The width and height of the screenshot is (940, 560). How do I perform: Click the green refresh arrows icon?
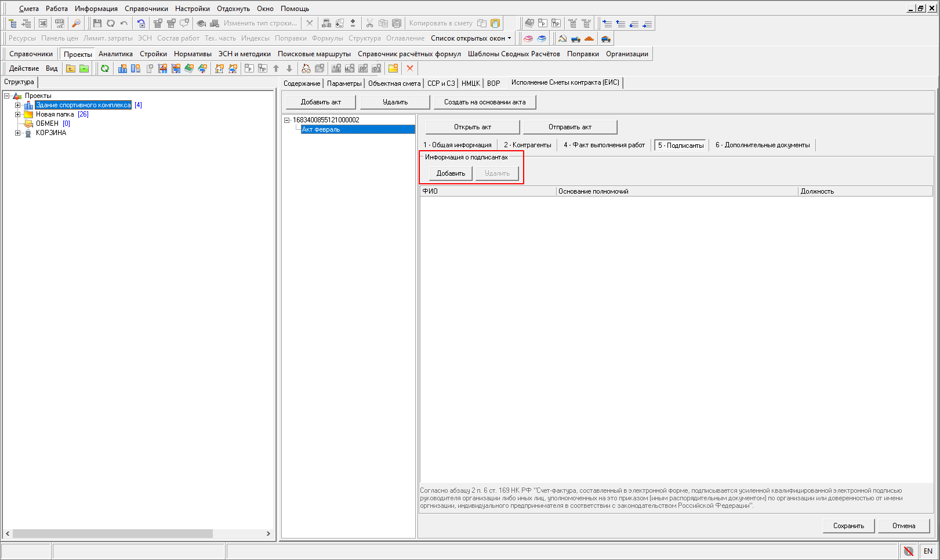coord(105,68)
